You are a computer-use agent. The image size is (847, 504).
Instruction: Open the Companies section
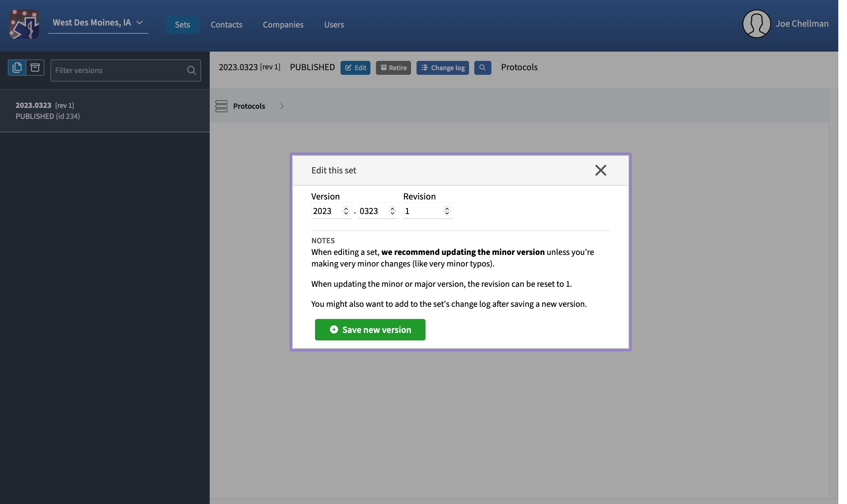tap(283, 24)
